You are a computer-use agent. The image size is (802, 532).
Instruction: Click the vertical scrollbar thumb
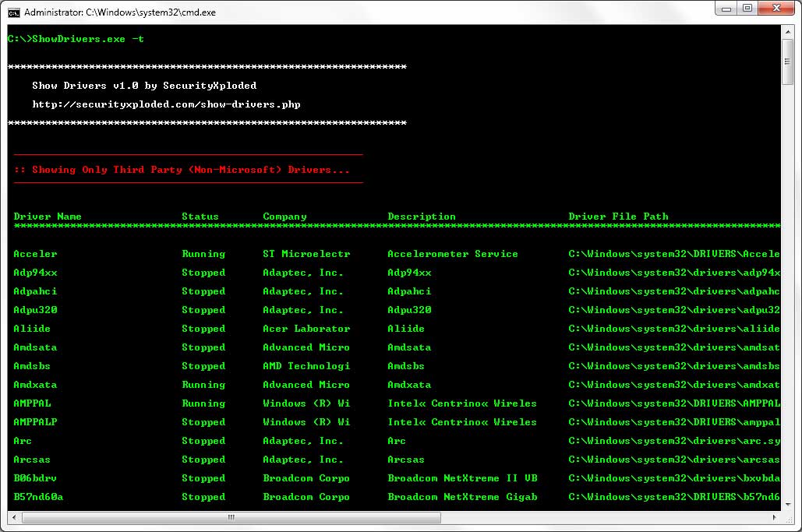coord(788,61)
